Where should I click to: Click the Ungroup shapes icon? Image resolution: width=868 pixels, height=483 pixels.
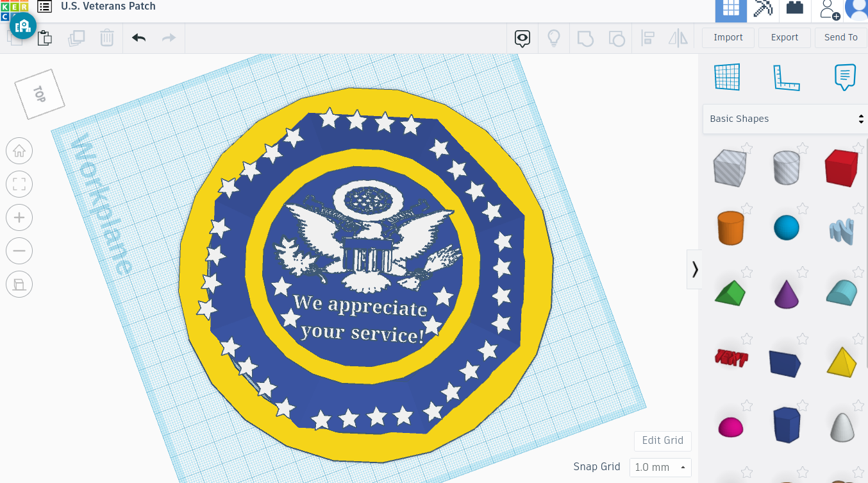tap(616, 38)
